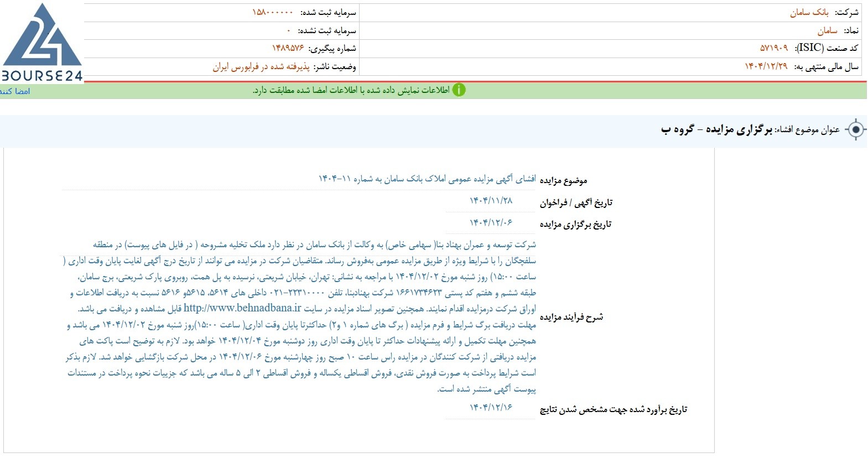Click the tracking number ۱۴۸۹۵۷۶
Viewport: 868px width, 458px height.
click(288, 48)
